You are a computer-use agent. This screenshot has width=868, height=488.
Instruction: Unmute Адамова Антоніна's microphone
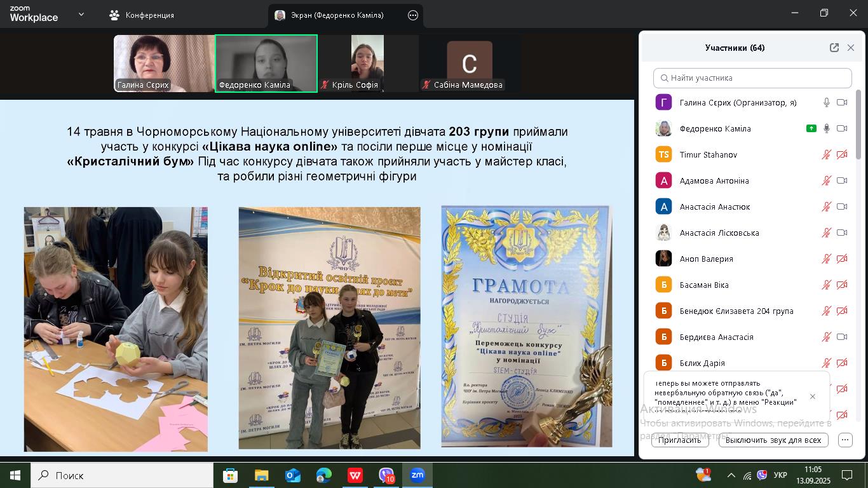coord(826,180)
